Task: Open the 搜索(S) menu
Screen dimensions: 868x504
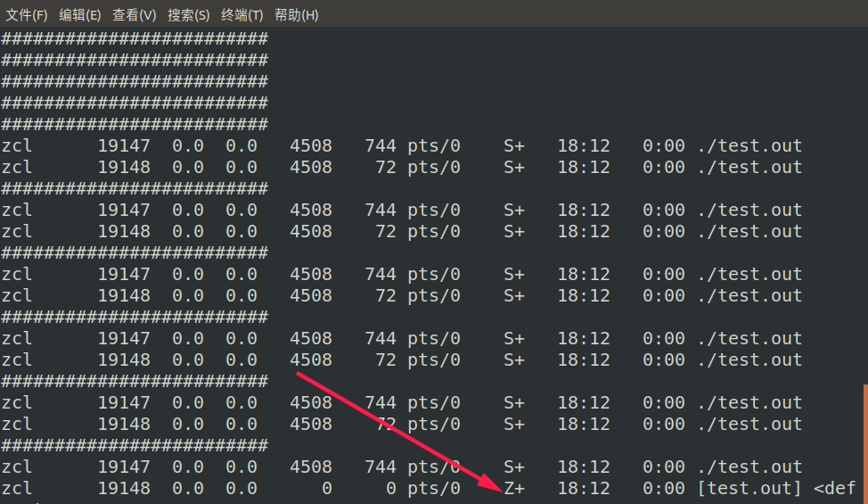Action: click(x=189, y=15)
